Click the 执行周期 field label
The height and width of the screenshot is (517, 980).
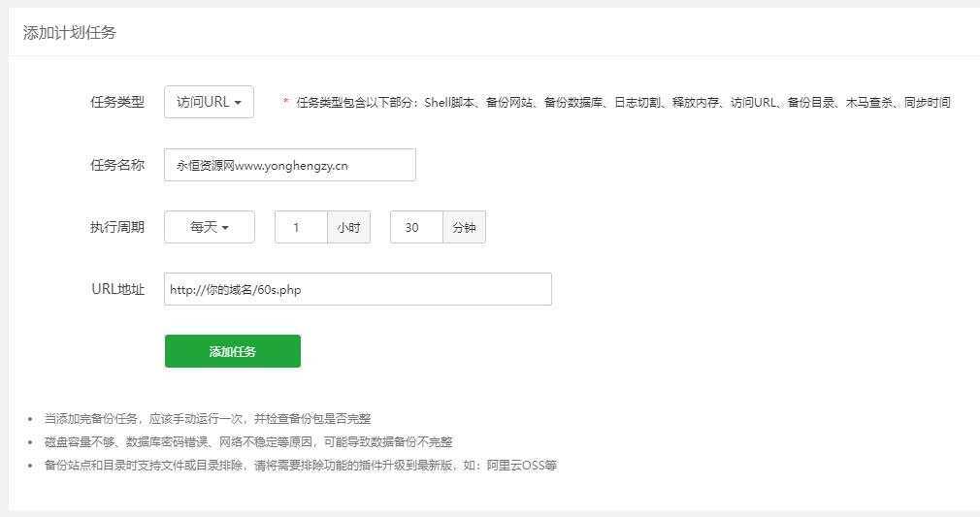coord(117,227)
